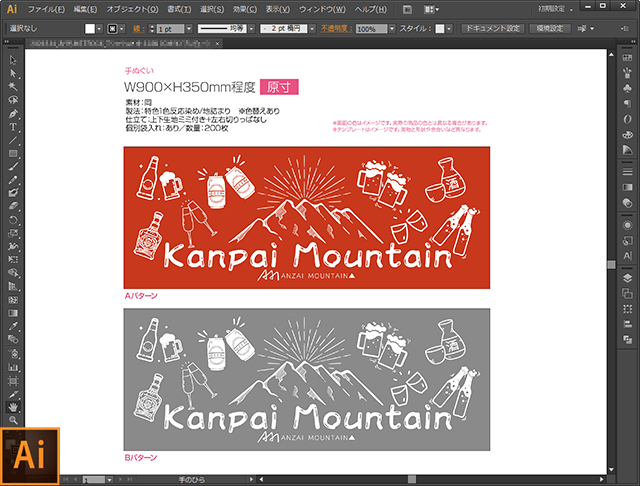Activate the Artboard tool
This screenshot has height=486, width=640.
pyautogui.click(x=13, y=381)
